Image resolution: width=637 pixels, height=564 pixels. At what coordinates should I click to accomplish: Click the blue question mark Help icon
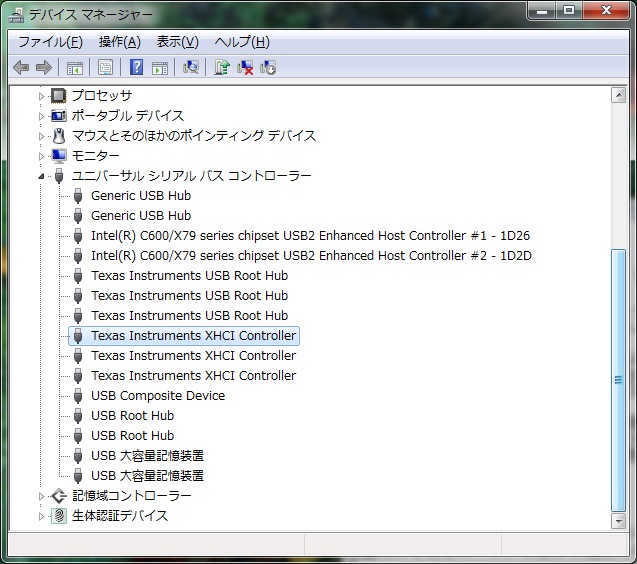pos(136,67)
